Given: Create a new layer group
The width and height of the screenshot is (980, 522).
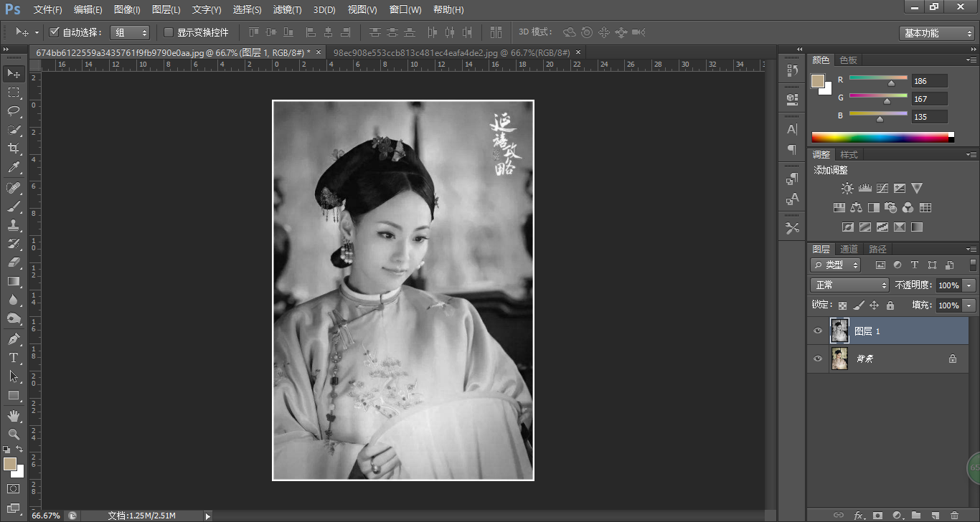Looking at the screenshot, I should tap(915, 516).
